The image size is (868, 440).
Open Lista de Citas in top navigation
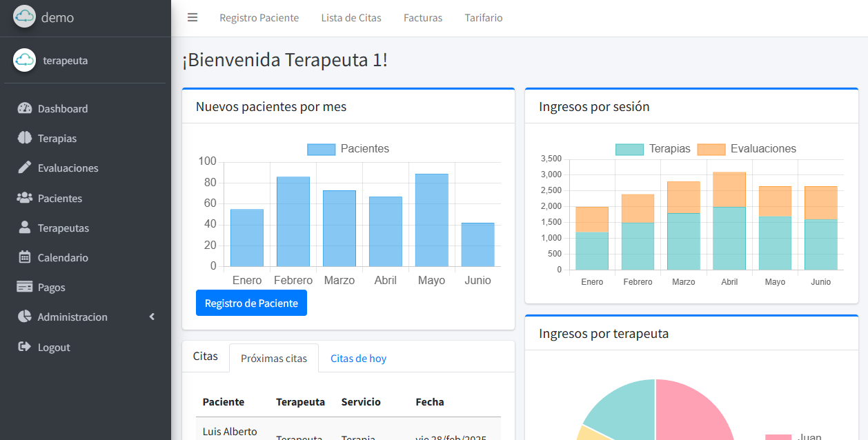[351, 18]
